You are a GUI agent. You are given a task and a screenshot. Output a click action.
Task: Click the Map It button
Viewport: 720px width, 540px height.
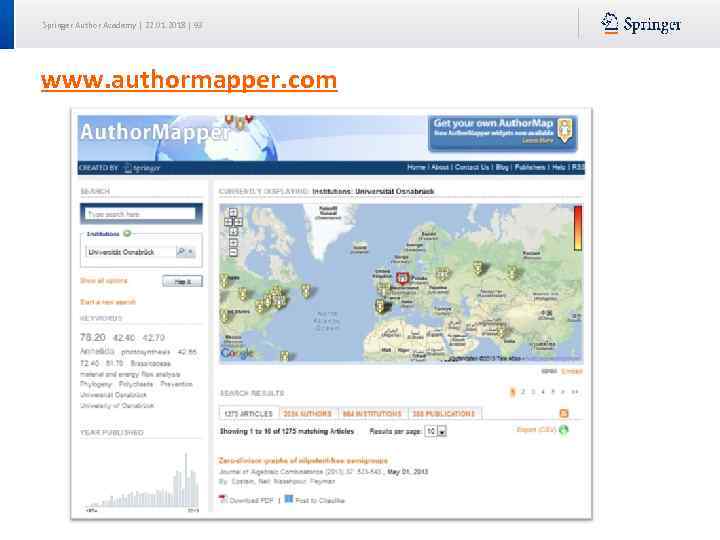point(182,281)
